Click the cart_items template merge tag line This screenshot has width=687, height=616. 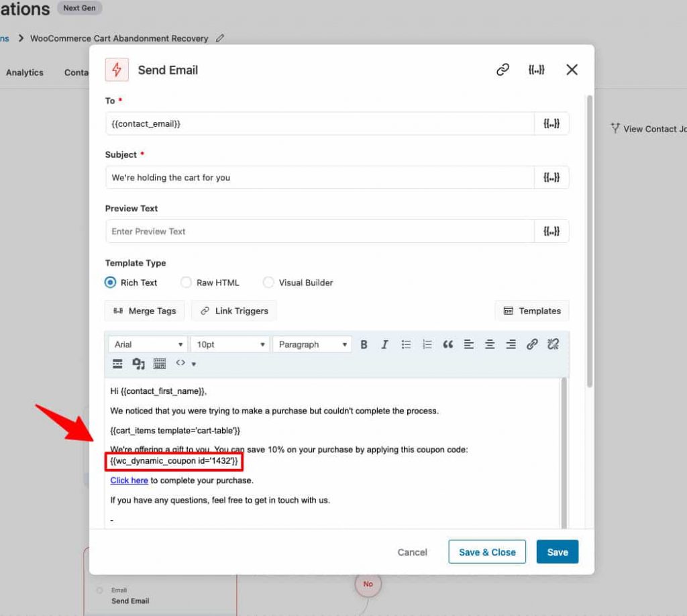tap(175, 430)
